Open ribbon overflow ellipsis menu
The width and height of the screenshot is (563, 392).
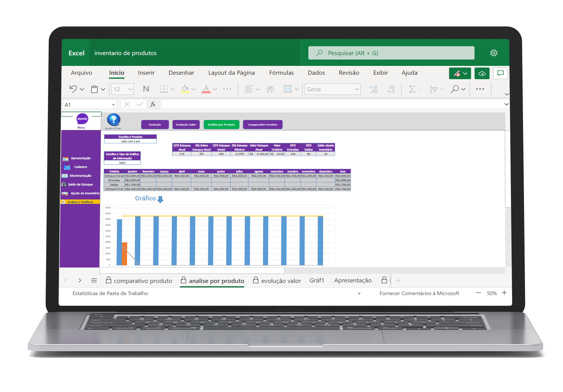click(480, 89)
